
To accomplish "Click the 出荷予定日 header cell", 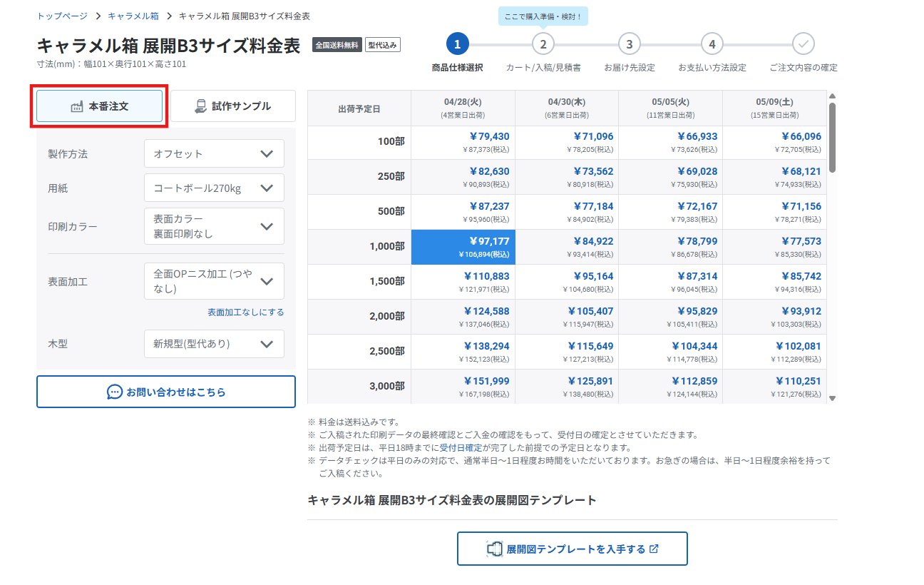I will [359, 108].
